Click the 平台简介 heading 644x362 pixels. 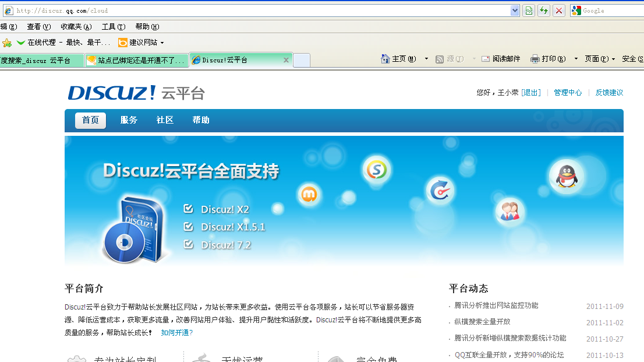[84, 289]
